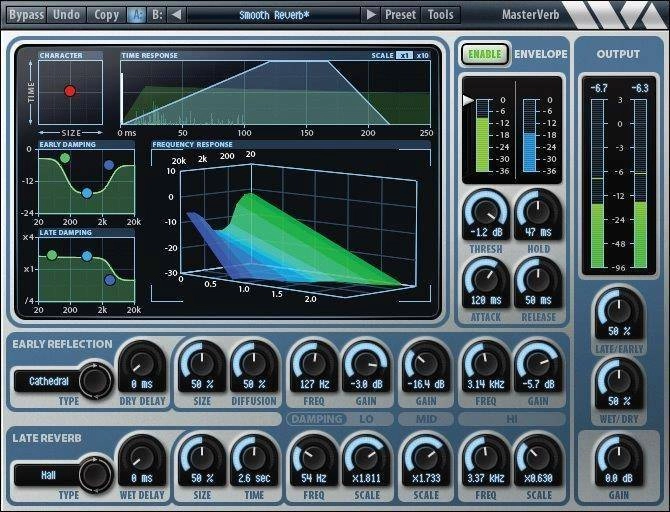Click late HI FREQ knob 3.37 kHz
The image size is (670, 512).
pyautogui.click(x=486, y=460)
